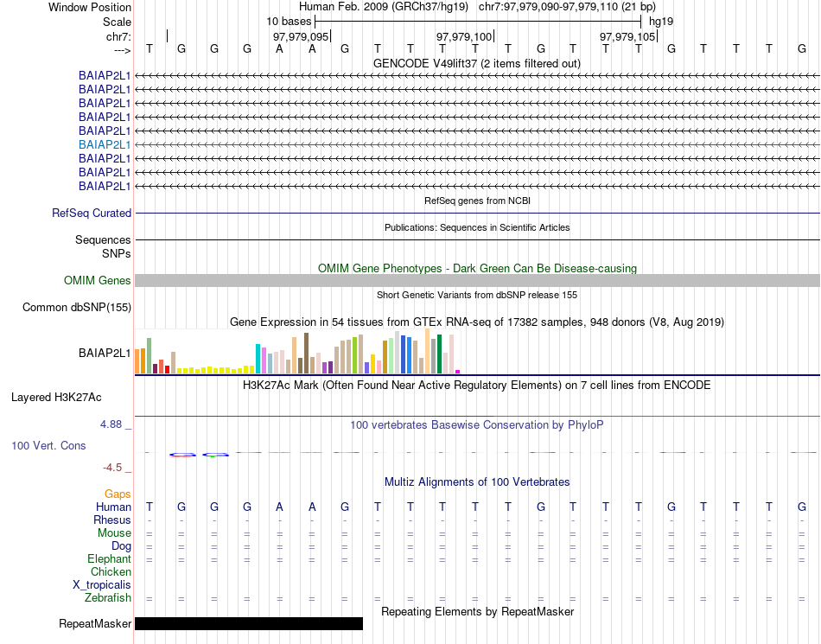Click the tall dark brown GTEx expression bar
This screenshot has width=821, height=644.
coord(306,353)
